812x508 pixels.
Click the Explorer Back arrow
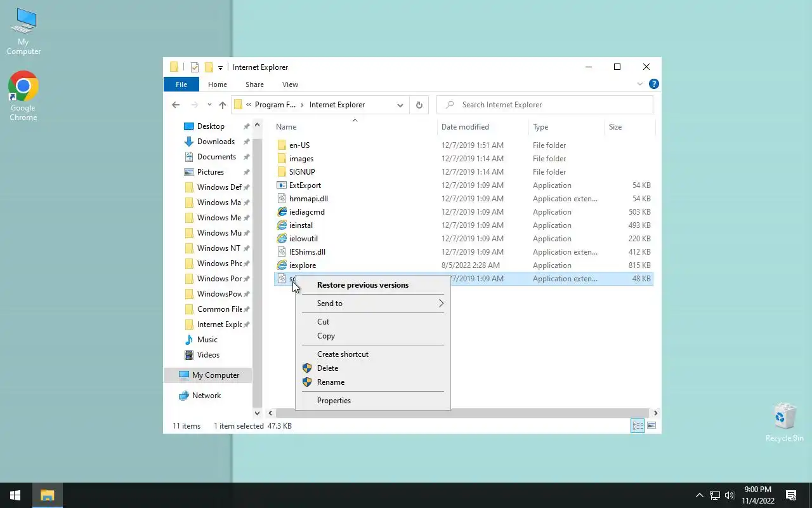coord(176,105)
